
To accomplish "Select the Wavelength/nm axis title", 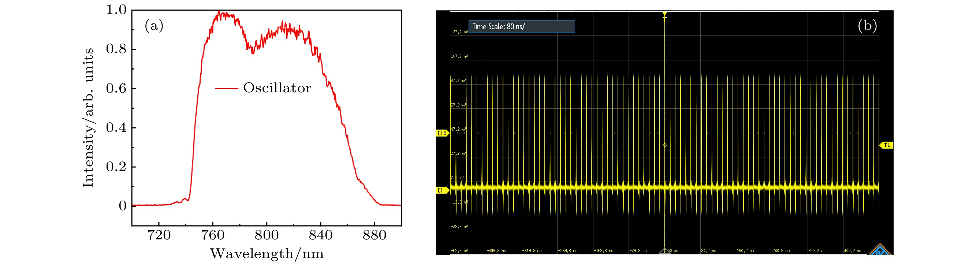I will 267,254.
